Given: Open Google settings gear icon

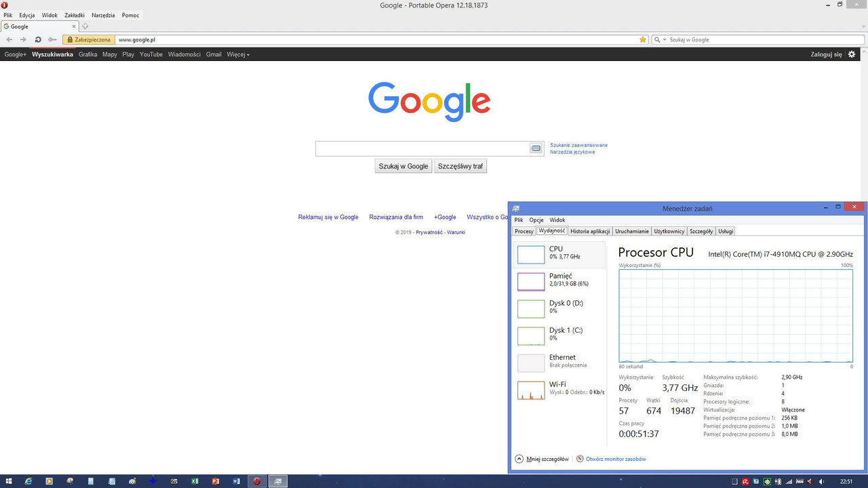Looking at the screenshot, I should 852,54.
